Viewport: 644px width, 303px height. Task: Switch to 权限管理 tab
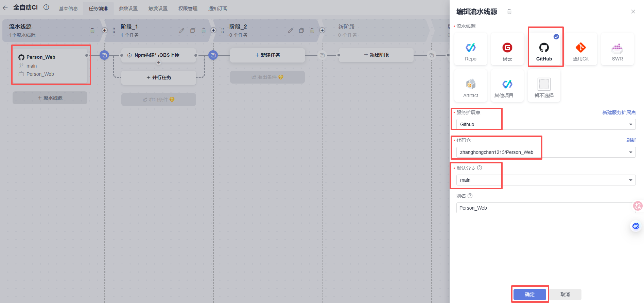pyautogui.click(x=188, y=8)
